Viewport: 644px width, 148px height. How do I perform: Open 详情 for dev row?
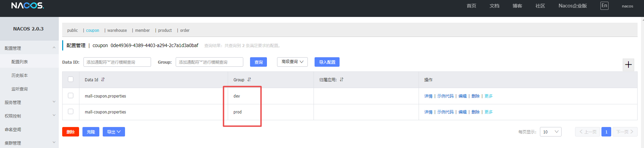pyautogui.click(x=428, y=96)
